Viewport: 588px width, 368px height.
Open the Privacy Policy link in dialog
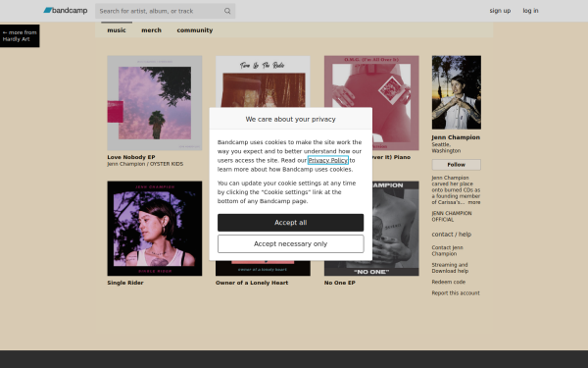click(x=328, y=160)
